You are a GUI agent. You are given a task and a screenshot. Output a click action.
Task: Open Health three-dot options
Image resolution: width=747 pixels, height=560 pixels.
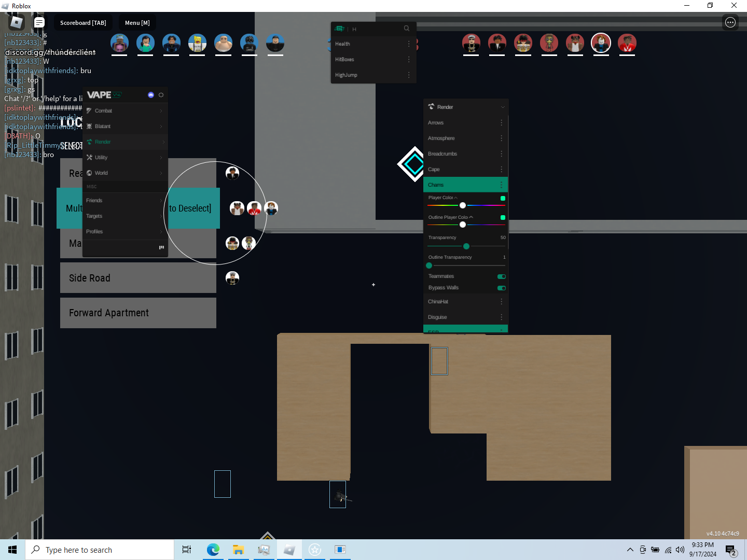pyautogui.click(x=409, y=44)
